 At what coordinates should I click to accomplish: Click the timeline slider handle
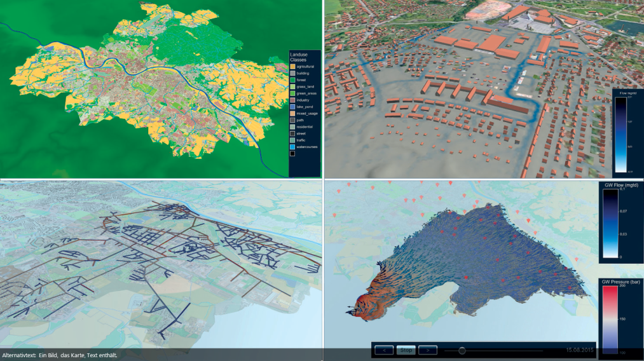[462, 350]
